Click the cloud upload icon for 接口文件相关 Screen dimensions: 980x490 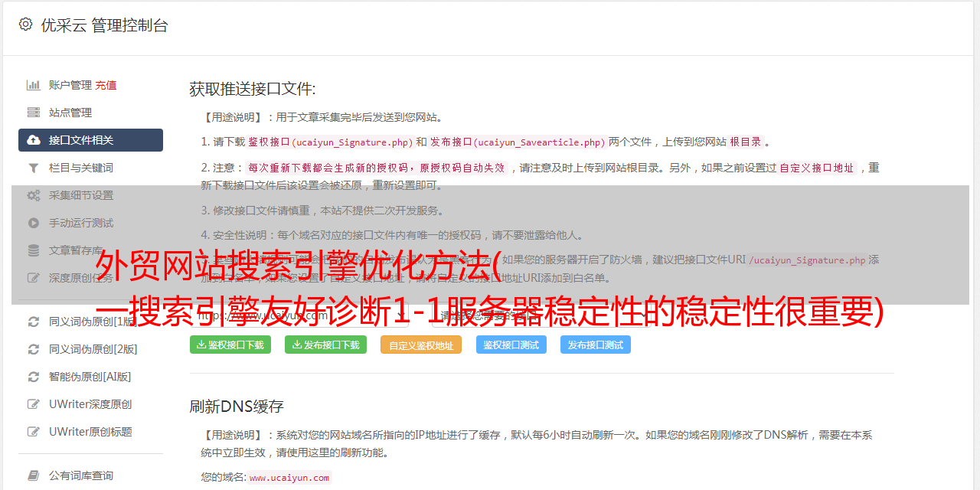pos(34,140)
